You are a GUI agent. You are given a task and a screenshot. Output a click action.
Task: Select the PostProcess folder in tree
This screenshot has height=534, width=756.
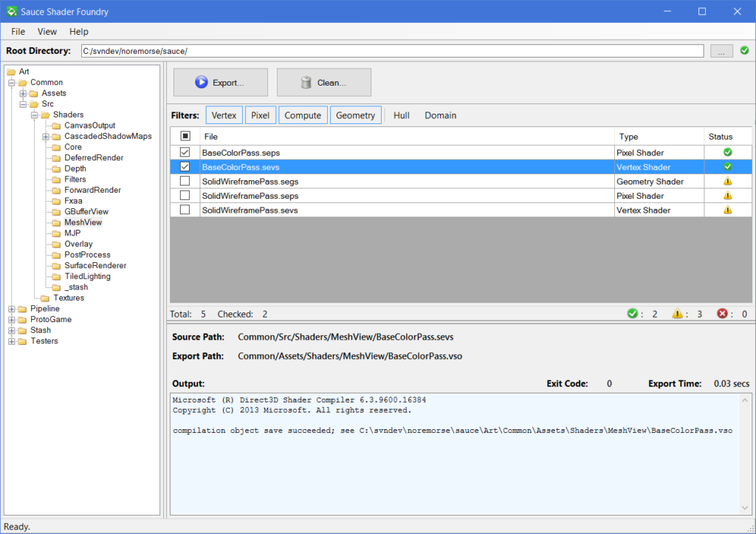87,255
